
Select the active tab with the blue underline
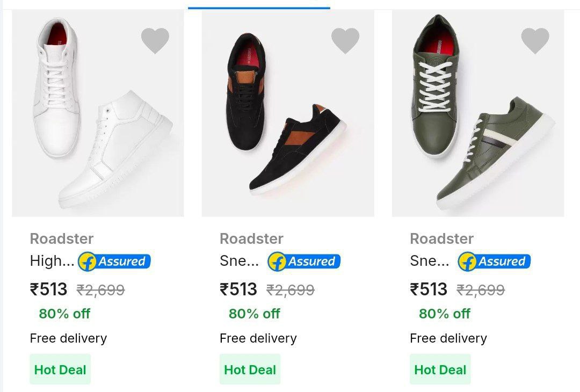(x=259, y=4)
